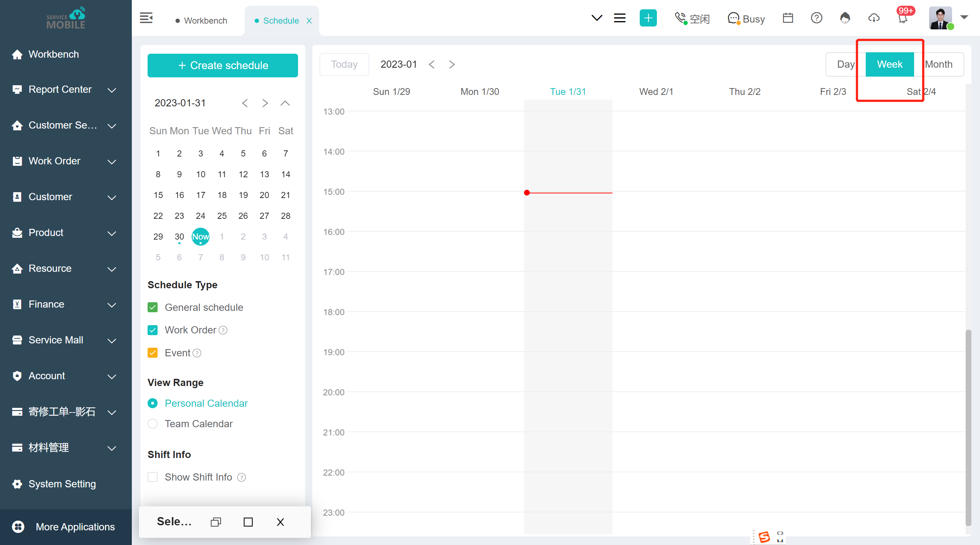The width and height of the screenshot is (980, 545).
Task: Click the Account shield icon
Action: [x=17, y=376]
